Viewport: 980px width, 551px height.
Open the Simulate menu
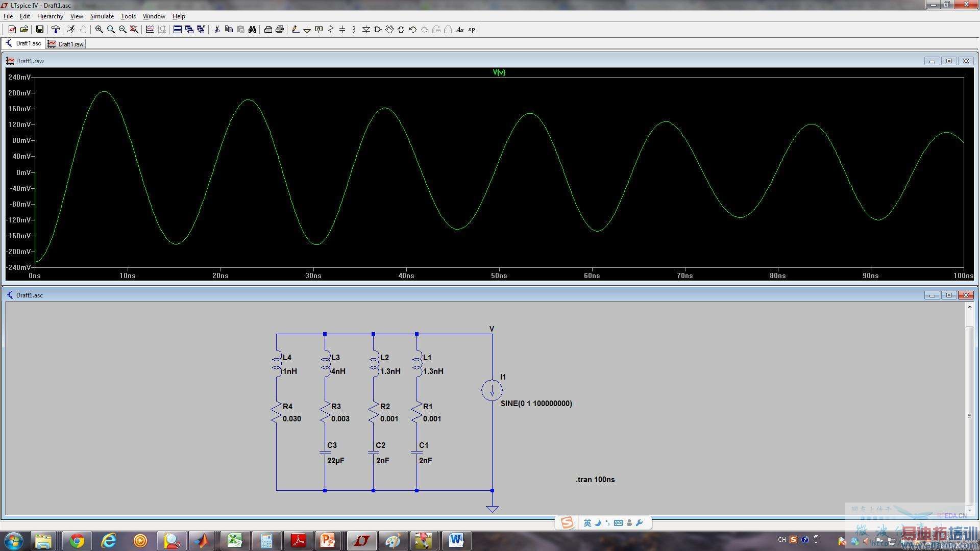[x=102, y=16]
